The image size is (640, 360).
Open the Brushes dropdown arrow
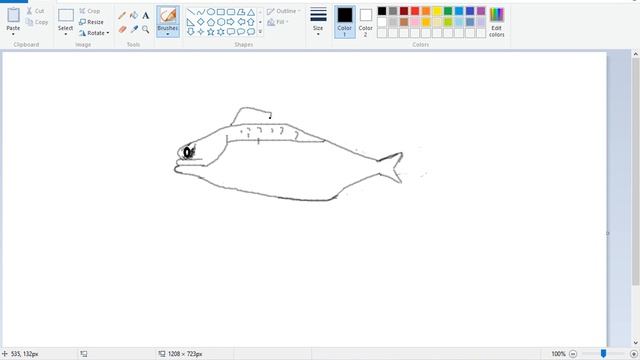168,34
